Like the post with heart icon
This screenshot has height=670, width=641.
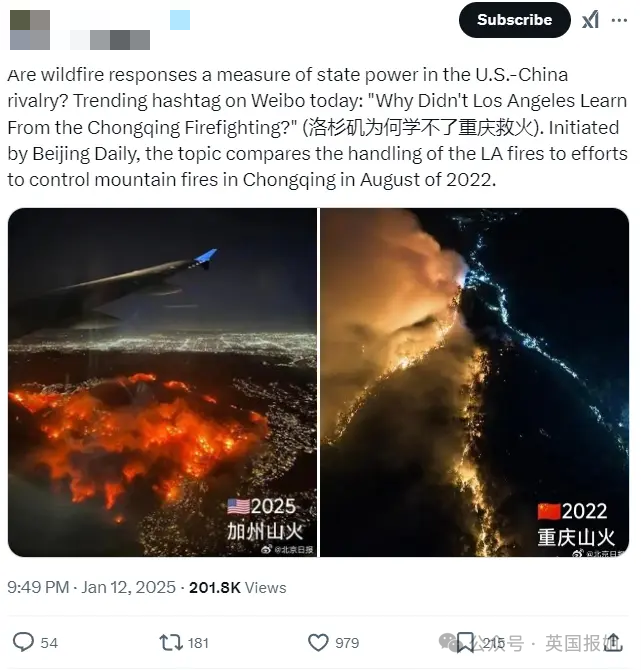pyautogui.click(x=318, y=643)
